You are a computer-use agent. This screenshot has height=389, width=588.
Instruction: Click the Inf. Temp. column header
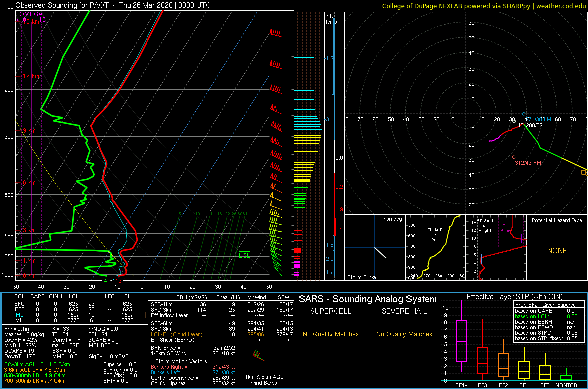(332, 19)
